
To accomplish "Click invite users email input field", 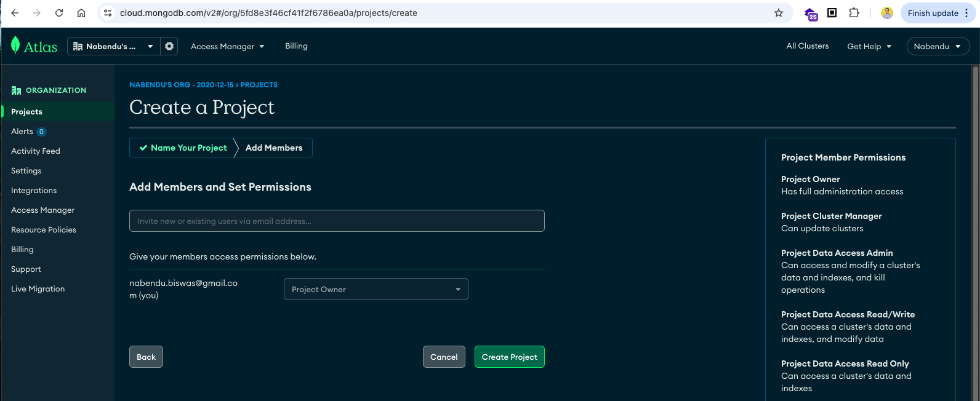I will [337, 221].
